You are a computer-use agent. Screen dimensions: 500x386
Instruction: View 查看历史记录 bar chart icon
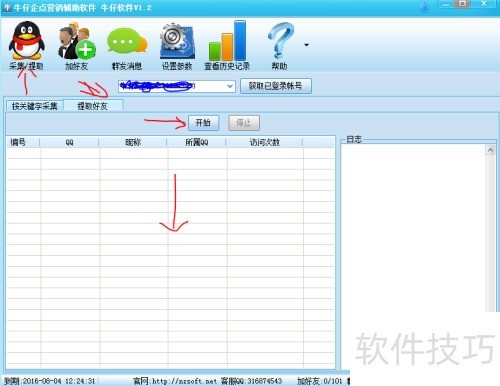click(x=227, y=41)
